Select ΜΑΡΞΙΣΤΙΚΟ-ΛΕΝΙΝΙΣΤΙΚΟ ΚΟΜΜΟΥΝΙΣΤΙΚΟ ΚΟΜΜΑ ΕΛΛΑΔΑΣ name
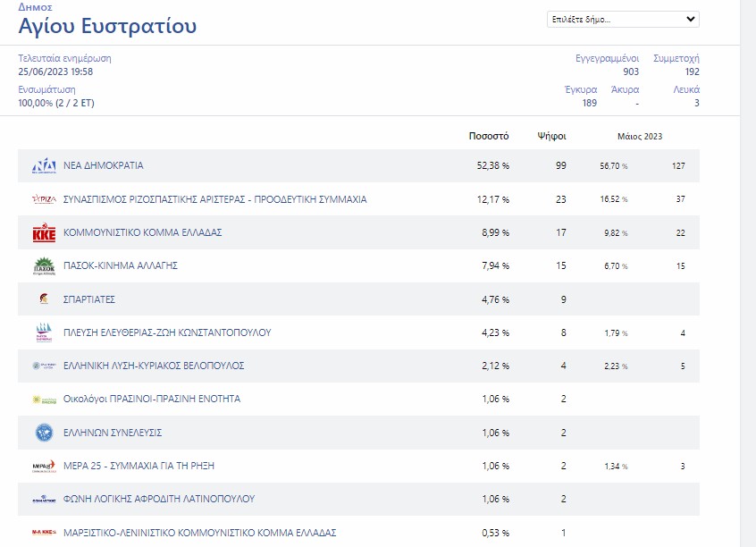Screen dimensions: 756x547 (199, 533)
